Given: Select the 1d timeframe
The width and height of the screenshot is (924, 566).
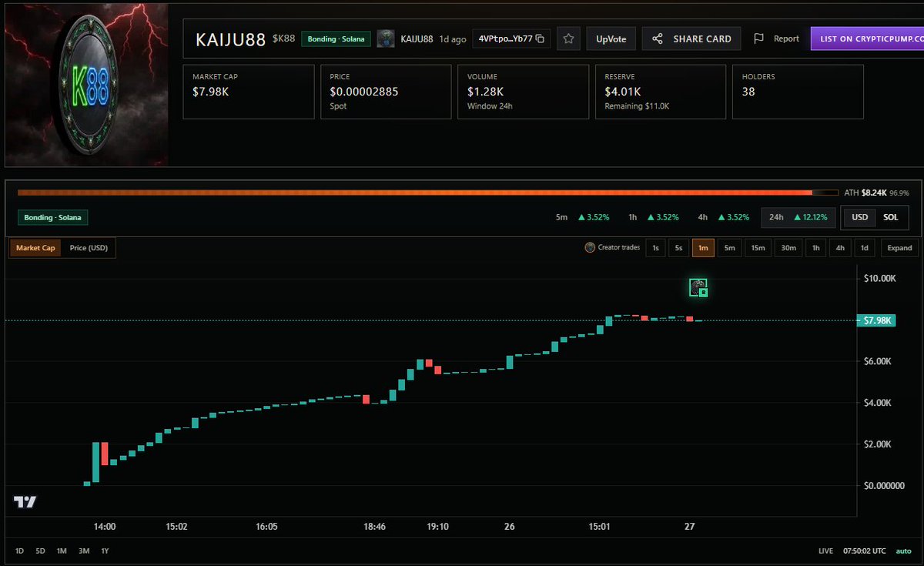Looking at the screenshot, I should click(x=865, y=248).
